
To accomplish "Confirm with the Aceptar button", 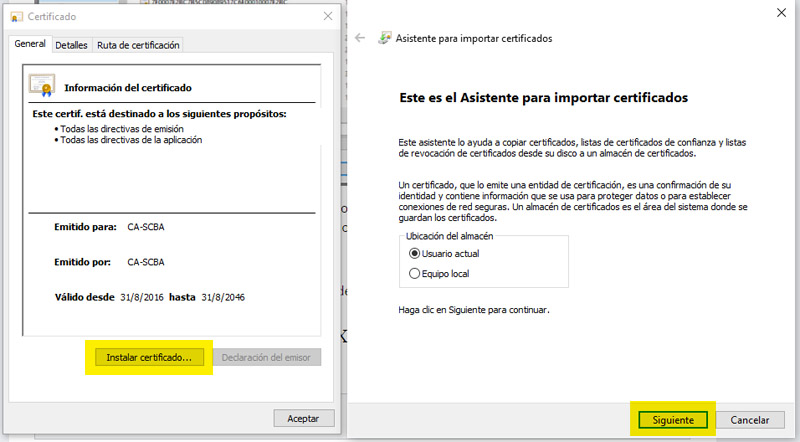I will coord(303,418).
